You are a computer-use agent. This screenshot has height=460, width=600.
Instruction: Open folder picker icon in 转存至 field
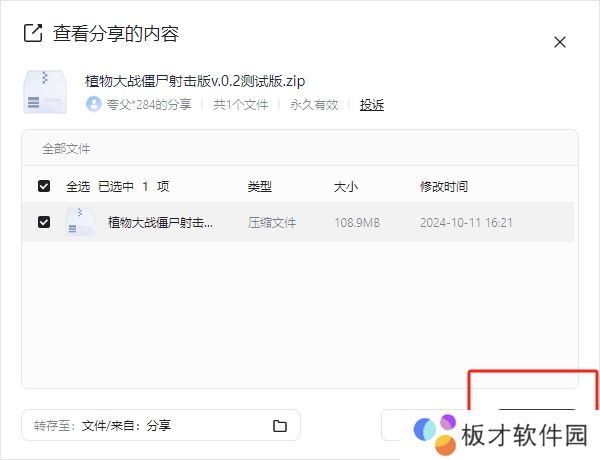click(x=280, y=426)
